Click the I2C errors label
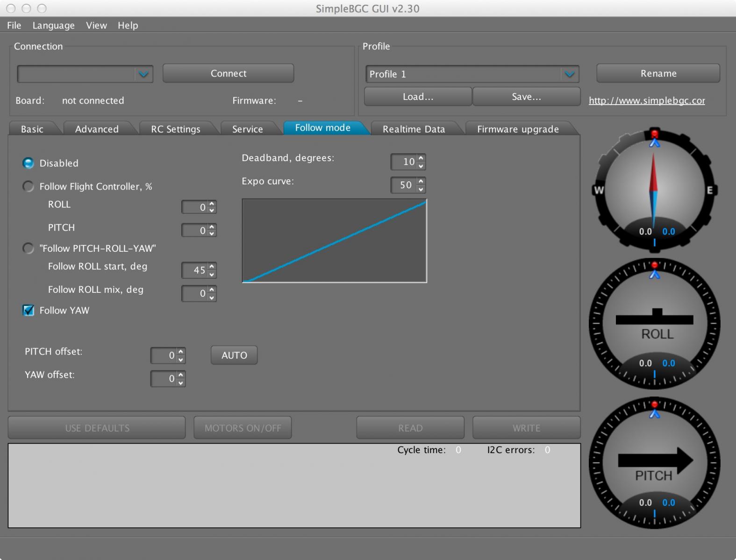This screenshot has width=736, height=560. pos(511,450)
